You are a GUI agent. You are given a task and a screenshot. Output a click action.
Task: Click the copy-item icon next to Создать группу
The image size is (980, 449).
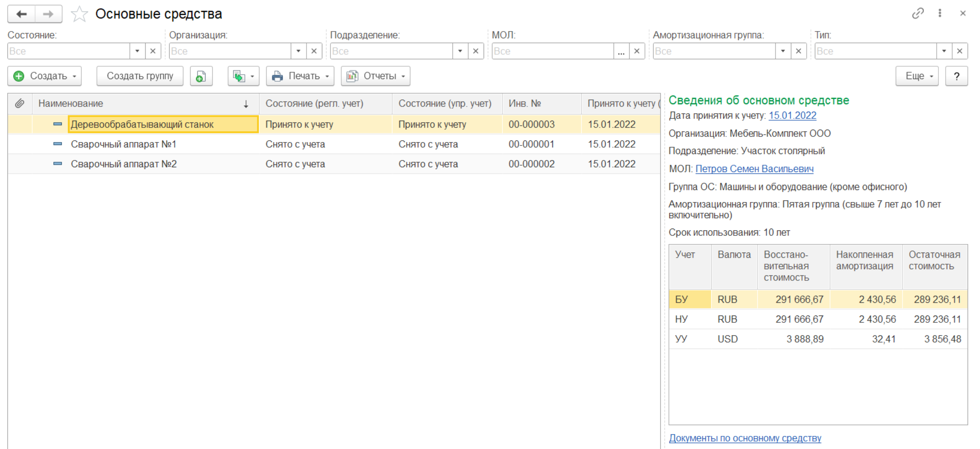point(201,76)
